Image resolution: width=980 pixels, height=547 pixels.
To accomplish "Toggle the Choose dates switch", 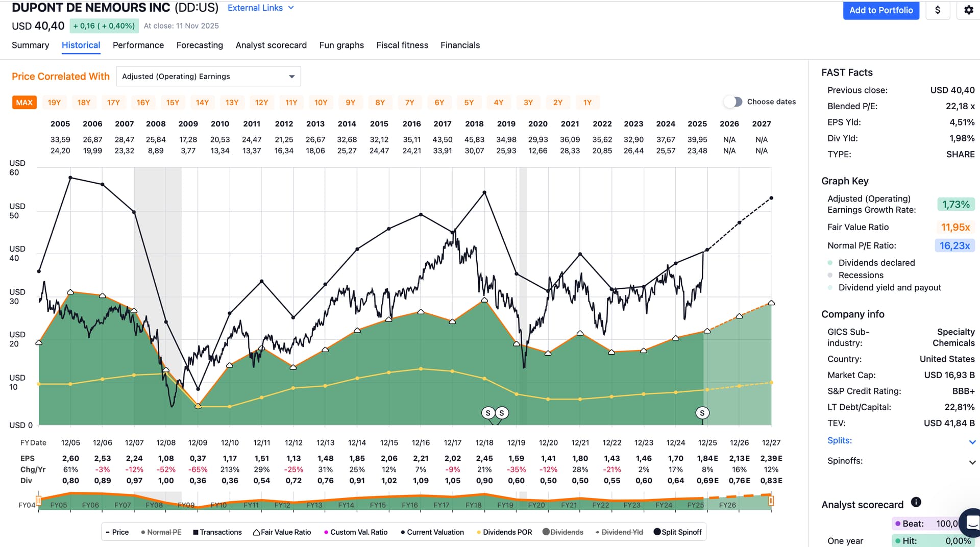I will coord(733,102).
